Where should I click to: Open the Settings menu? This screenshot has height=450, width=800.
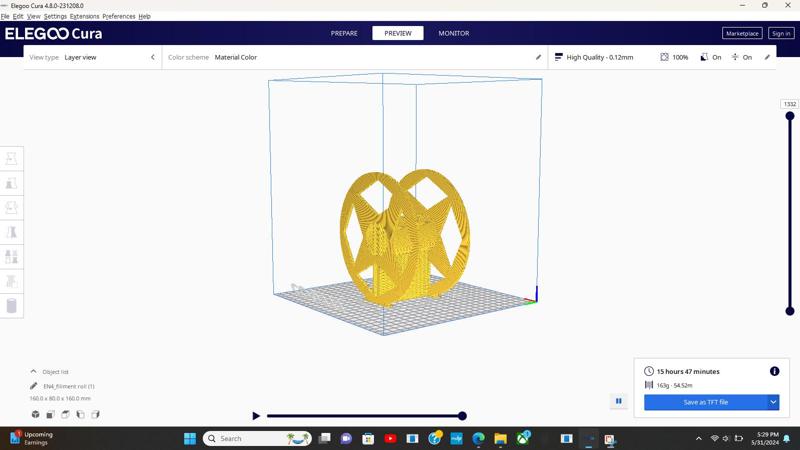coord(55,16)
